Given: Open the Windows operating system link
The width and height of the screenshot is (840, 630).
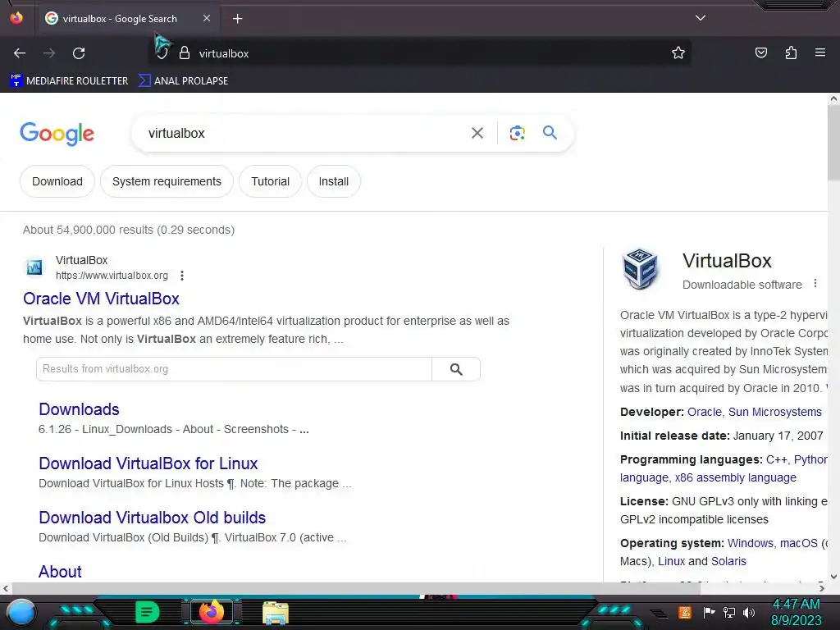Looking at the screenshot, I should tap(750, 543).
